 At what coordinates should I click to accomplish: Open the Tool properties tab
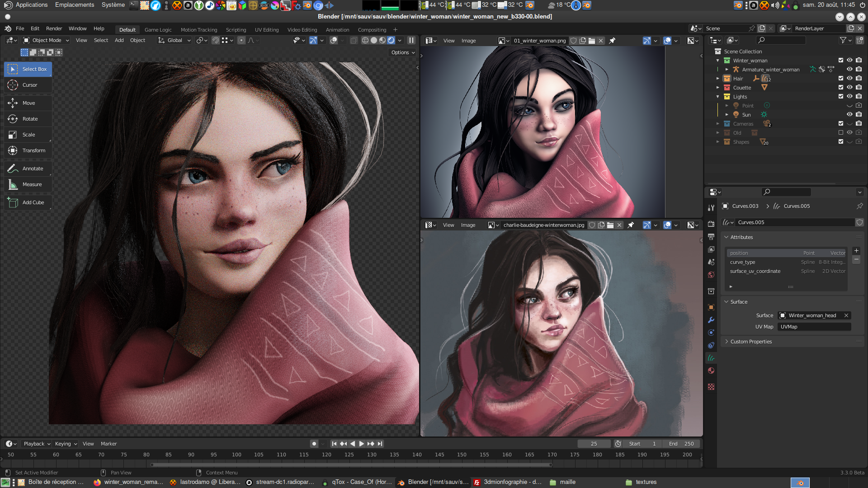[x=711, y=207]
